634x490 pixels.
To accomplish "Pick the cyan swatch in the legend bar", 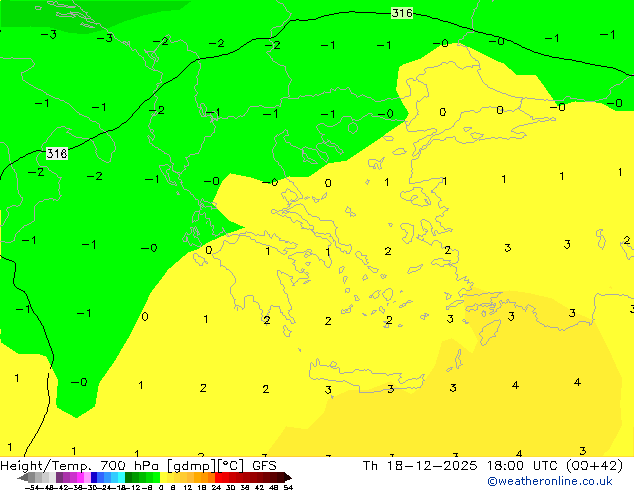I will coord(118,477).
